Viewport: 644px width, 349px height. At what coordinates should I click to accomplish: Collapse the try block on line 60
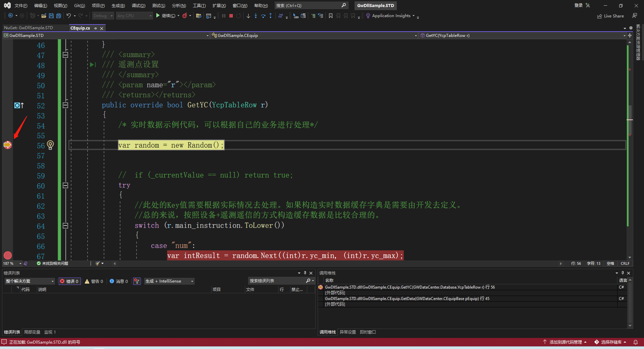(65, 185)
